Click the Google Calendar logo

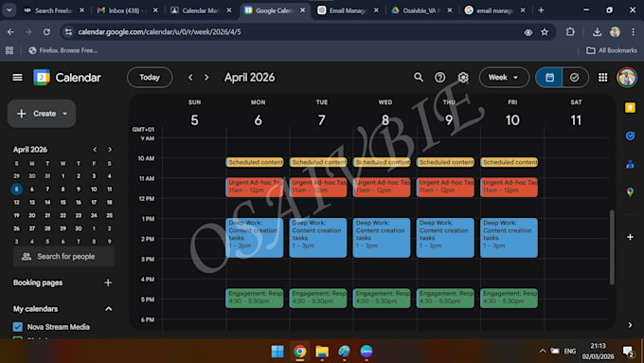pyautogui.click(x=42, y=78)
